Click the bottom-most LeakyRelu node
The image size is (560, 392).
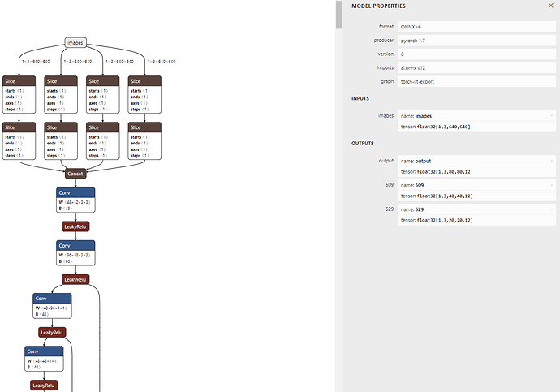44,385
